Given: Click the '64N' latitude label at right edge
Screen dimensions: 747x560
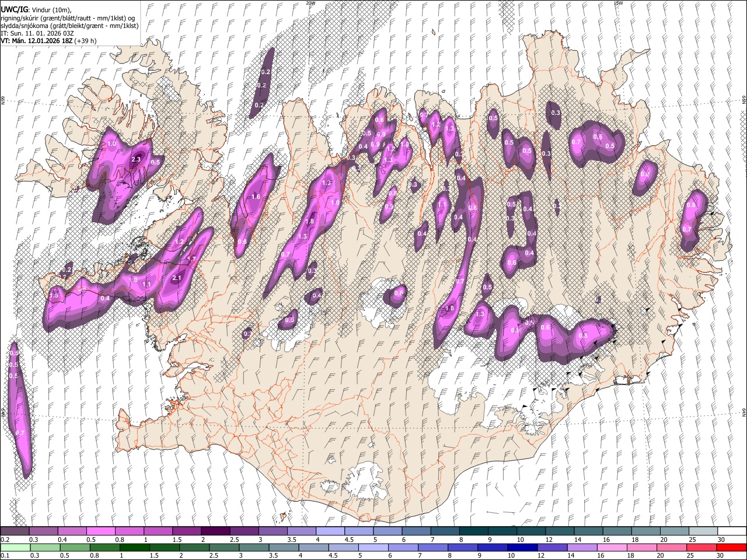Looking at the screenshot, I should point(744,412).
